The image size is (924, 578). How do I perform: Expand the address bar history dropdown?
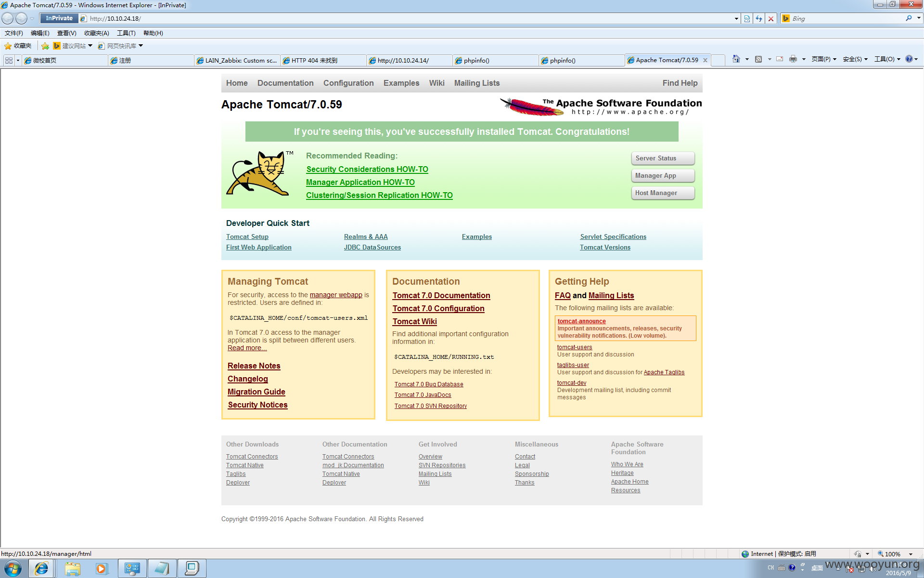[736, 18]
